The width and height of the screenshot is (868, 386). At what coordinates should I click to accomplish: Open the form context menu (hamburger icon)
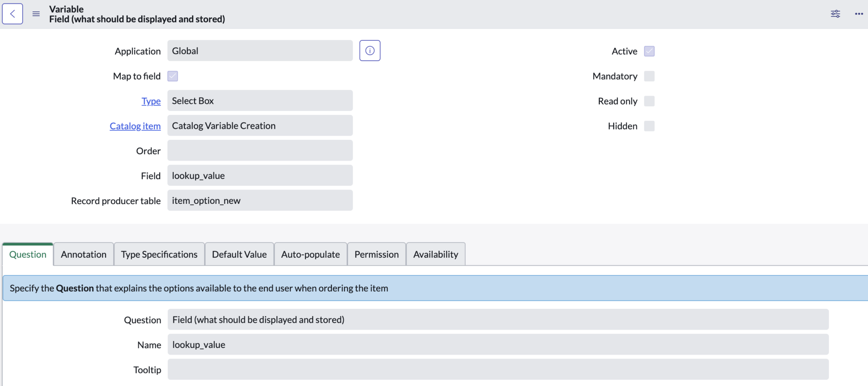[36, 13]
